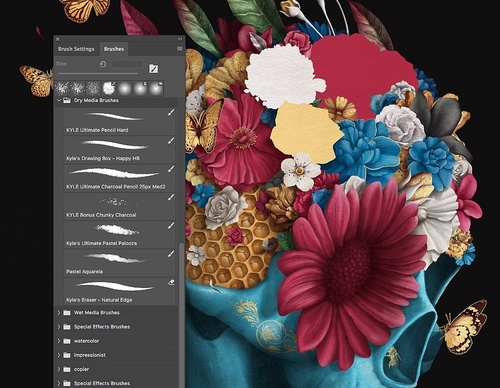500x388 pixels.
Task: Expand the impressionist brush group
Action: pyautogui.click(x=59, y=355)
